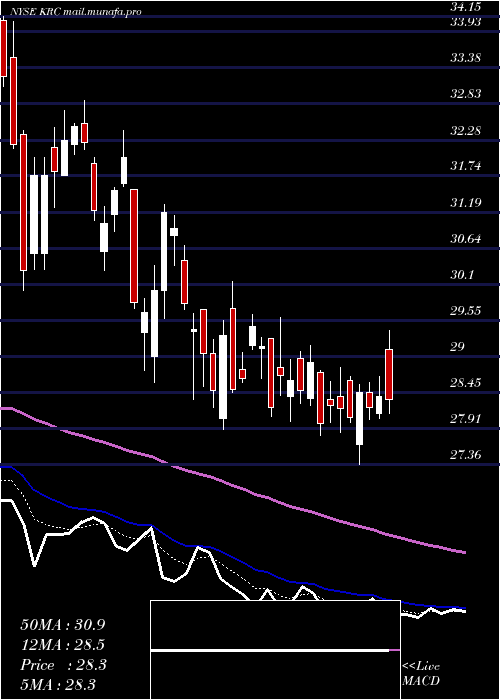Click the 31.19 price axis label
Image resolution: width=500 pixels, height=700 pixels.
tap(466, 204)
